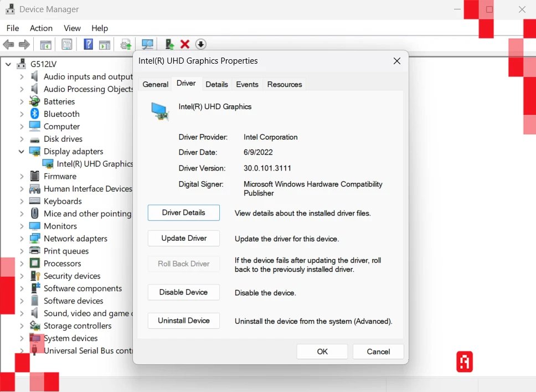
Task: Open the Help menu
Action: point(100,28)
